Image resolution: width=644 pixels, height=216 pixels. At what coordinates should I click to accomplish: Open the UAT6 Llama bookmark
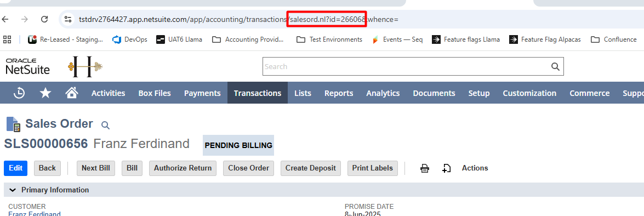179,39
